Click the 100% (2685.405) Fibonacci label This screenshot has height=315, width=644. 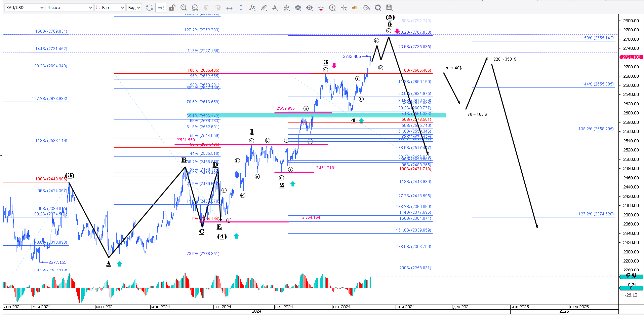(x=203, y=70)
